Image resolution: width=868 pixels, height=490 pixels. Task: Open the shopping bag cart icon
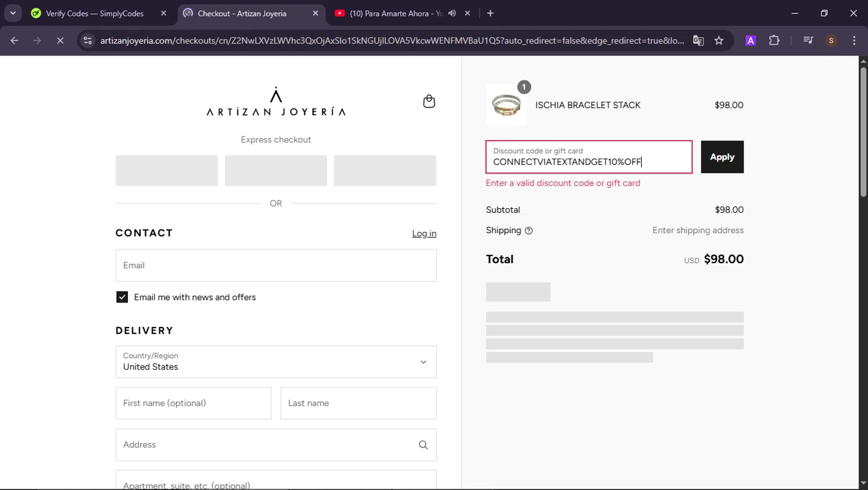pyautogui.click(x=429, y=101)
